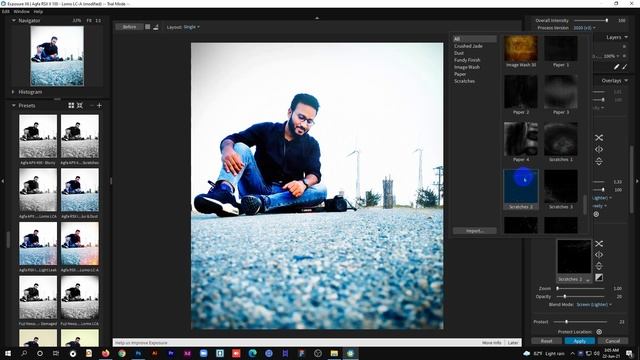Select the Paper overlay category

point(460,74)
